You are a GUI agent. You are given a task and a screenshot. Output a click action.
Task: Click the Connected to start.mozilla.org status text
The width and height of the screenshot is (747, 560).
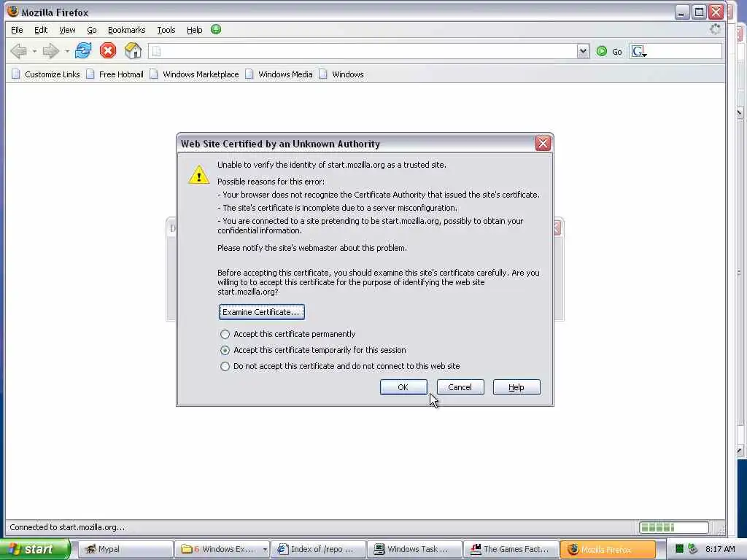pyautogui.click(x=67, y=527)
